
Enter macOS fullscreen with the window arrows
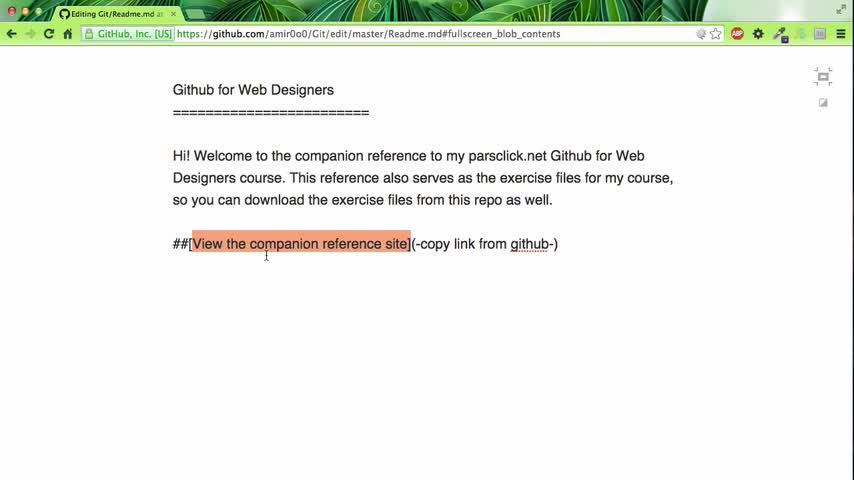(x=841, y=9)
